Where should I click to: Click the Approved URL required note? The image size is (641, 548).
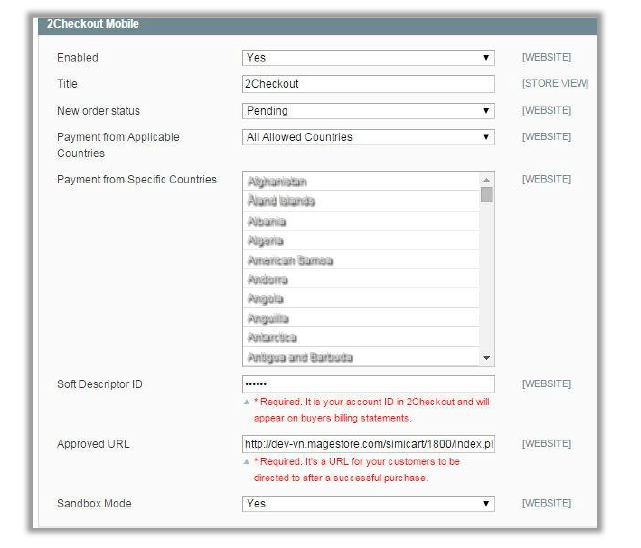pyautogui.click(x=357, y=470)
